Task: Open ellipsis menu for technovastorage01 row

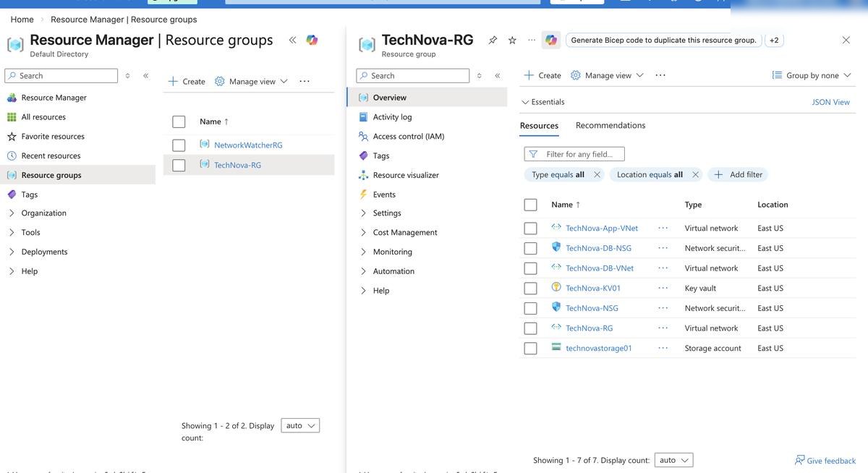Action: (663, 348)
